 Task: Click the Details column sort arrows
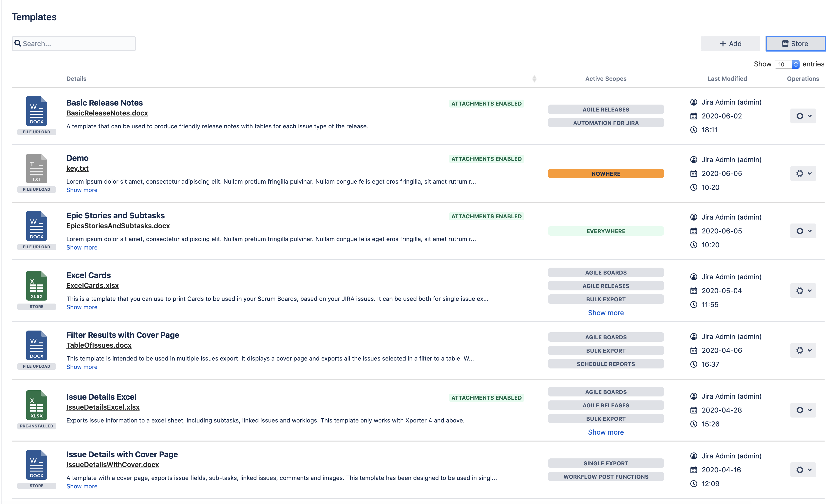click(x=534, y=79)
